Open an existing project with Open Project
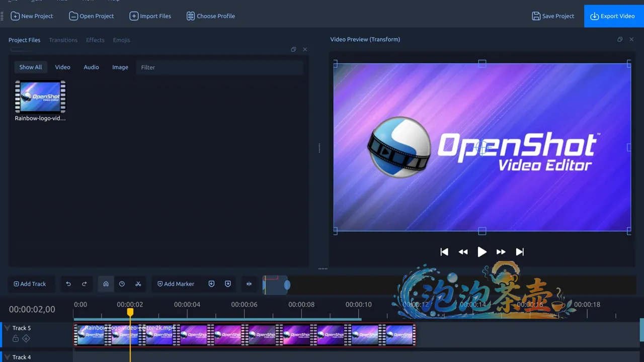This screenshot has width=644, height=362. point(92,16)
